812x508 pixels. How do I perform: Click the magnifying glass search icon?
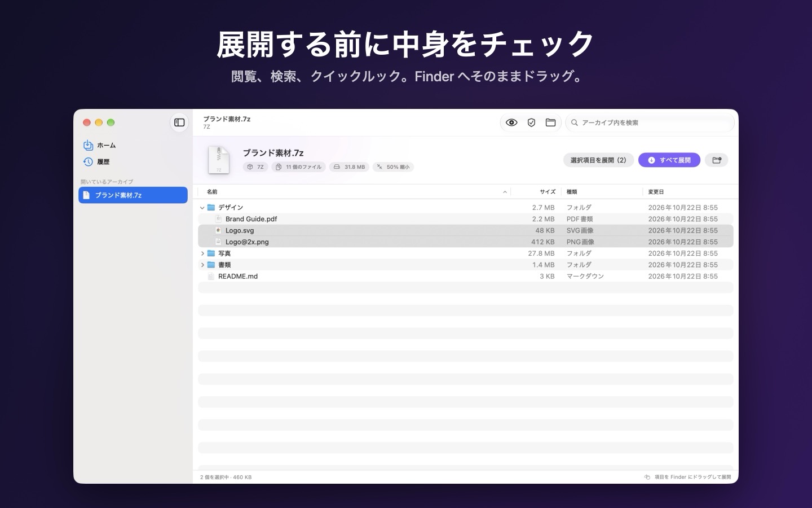click(575, 122)
